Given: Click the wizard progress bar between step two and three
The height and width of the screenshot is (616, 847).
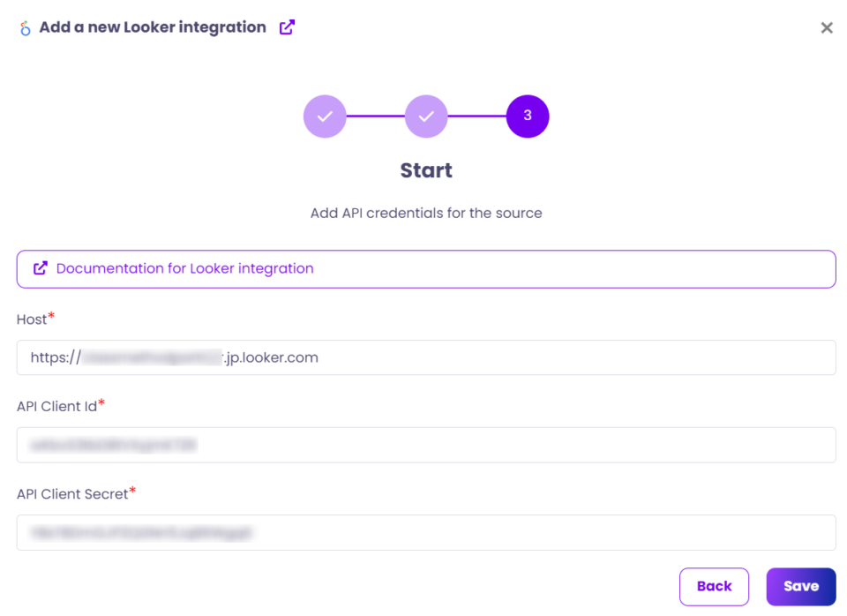Looking at the screenshot, I should [476, 116].
